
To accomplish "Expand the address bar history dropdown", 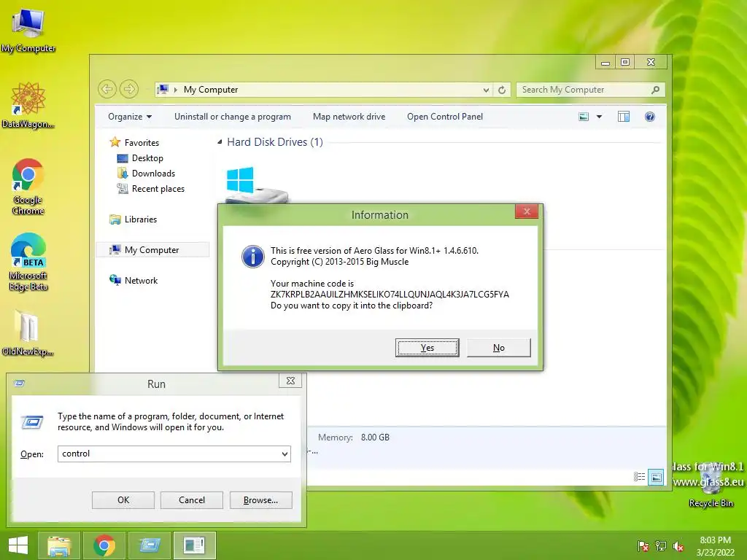I will (x=486, y=90).
